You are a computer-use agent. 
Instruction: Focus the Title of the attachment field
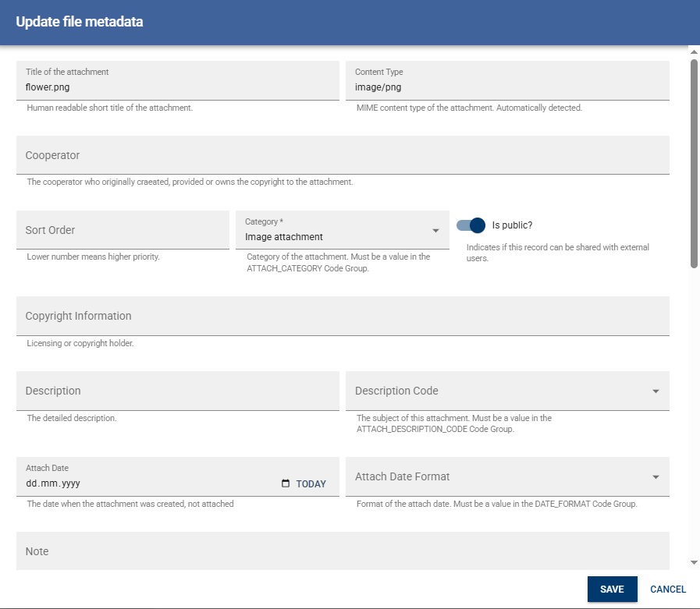coord(177,87)
